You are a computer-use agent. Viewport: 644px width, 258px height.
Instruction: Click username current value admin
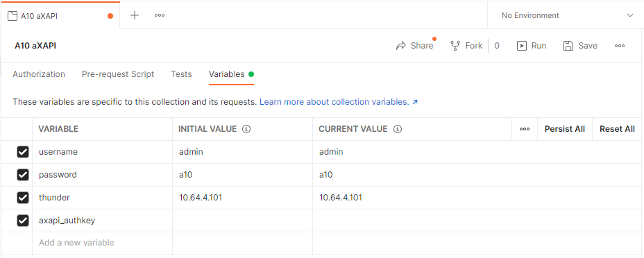pos(477,152)
